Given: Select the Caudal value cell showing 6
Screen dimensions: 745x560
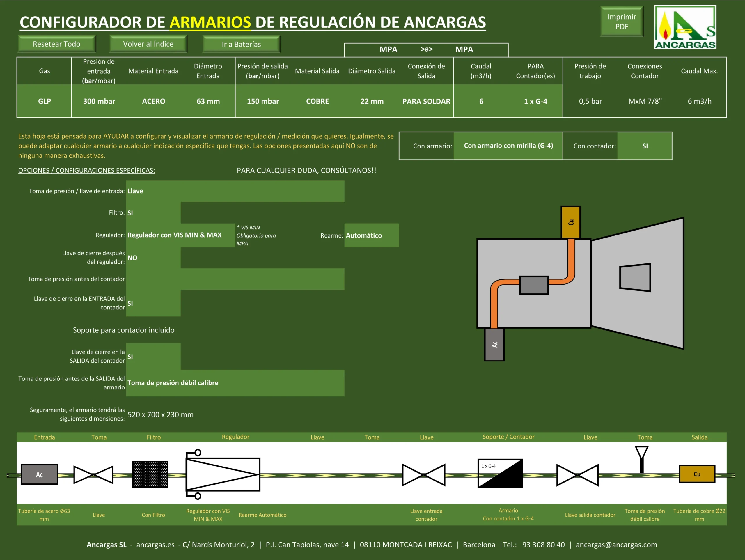Looking at the screenshot, I should point(481,101).
